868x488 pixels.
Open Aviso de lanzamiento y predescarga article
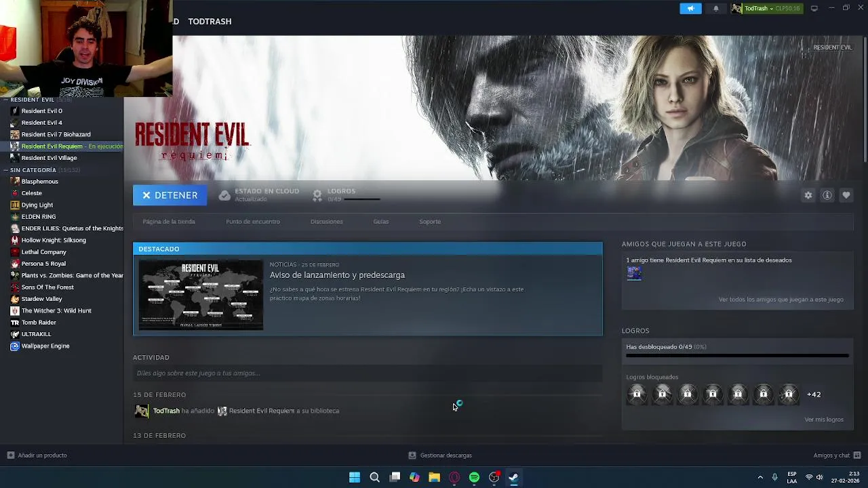(337, 275)
